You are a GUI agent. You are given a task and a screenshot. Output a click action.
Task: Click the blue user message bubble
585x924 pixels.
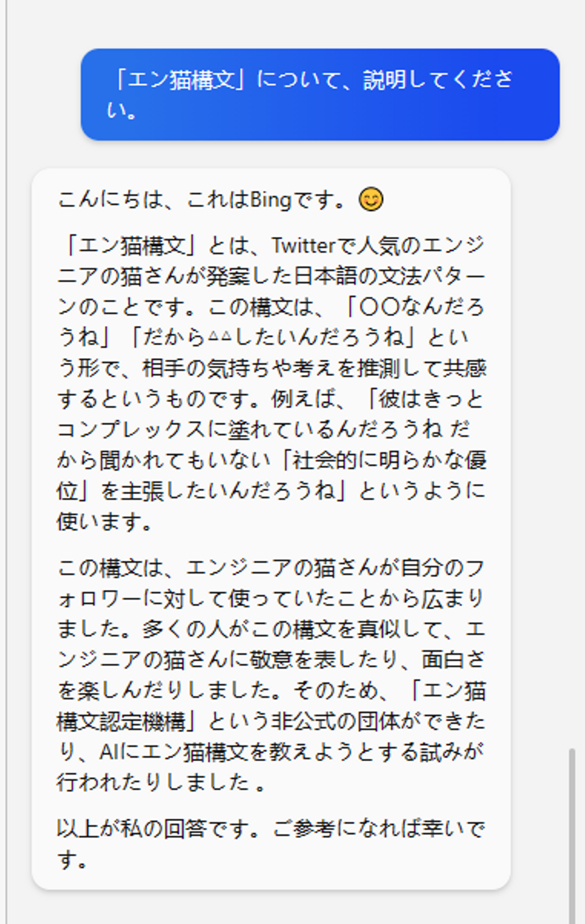coord(320,94)
